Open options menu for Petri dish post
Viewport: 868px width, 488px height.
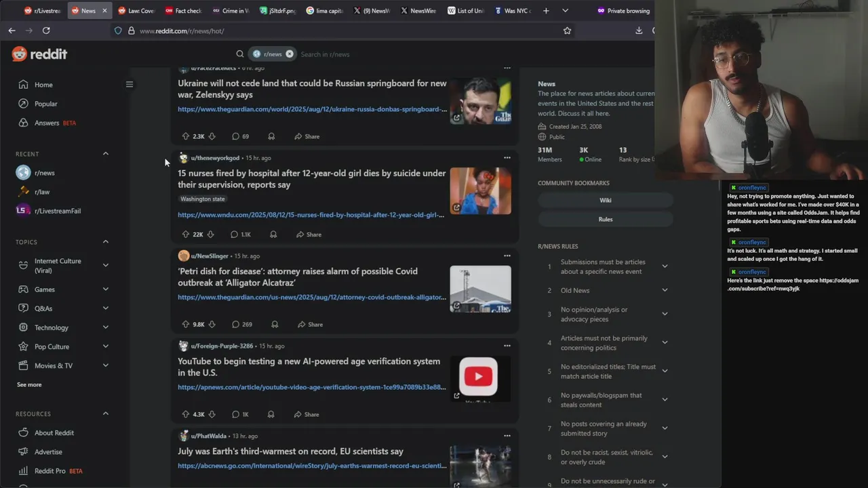507,256
